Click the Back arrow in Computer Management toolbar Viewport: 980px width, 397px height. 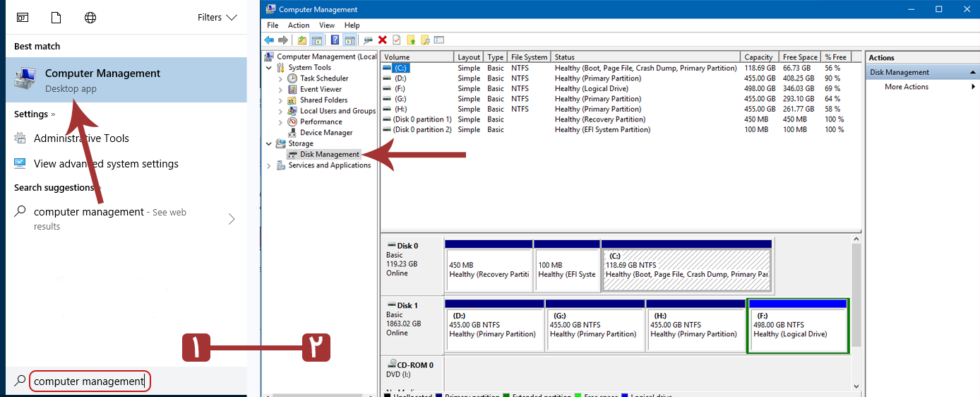point(269,40)
